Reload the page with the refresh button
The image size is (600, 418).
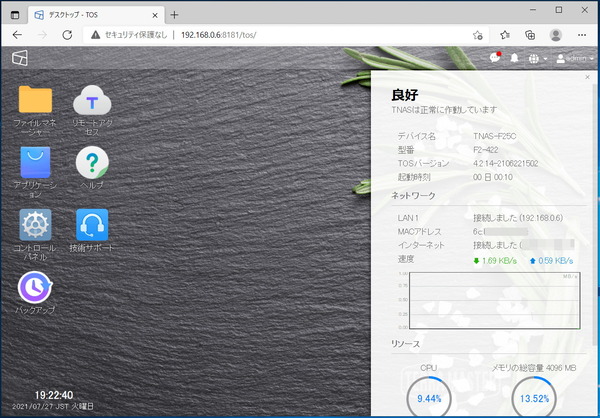(68, 34)
